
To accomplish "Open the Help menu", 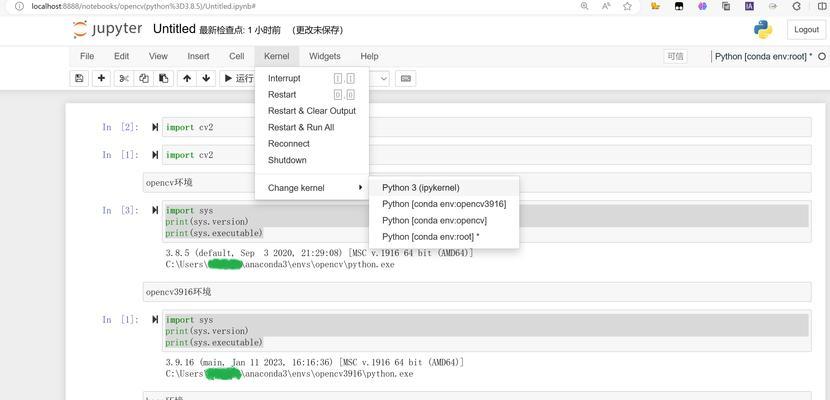I will (369, 56).
